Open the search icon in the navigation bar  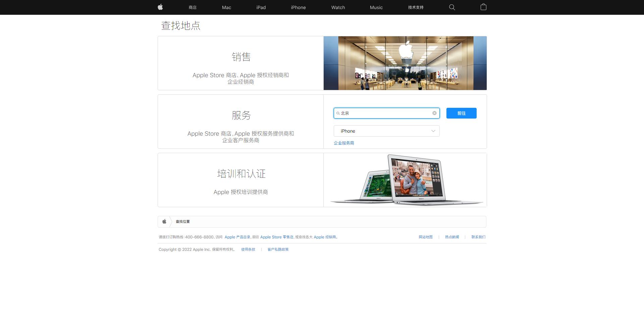[452, 7]
